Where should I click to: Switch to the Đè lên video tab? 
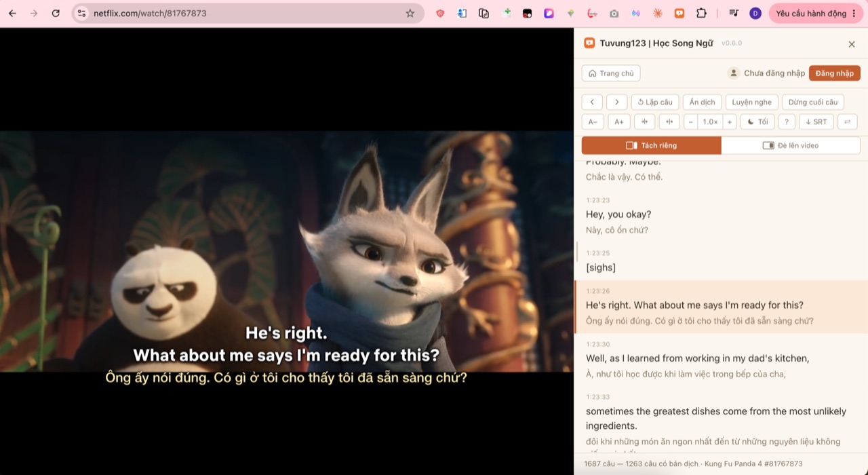point(791,145)
